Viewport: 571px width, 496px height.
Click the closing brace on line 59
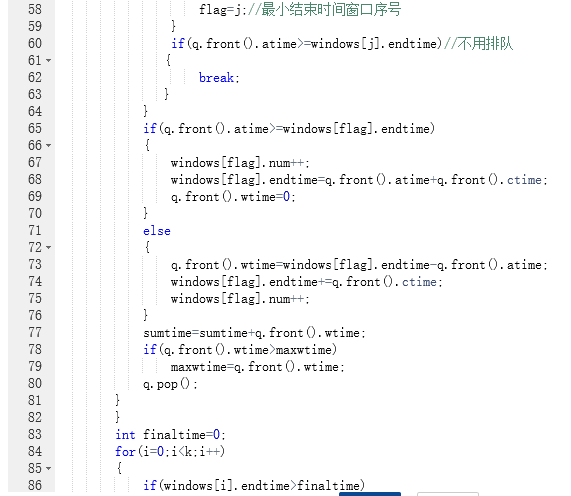point(173,26)
